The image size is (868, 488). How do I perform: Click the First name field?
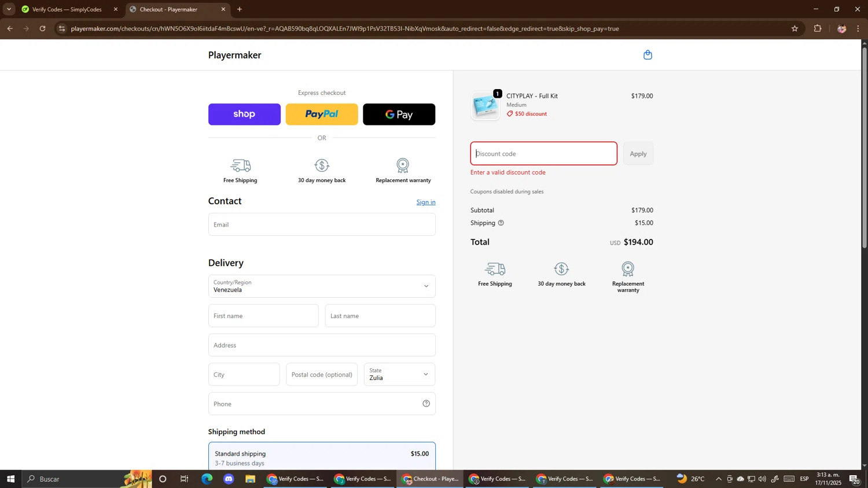tap(263, 316)
